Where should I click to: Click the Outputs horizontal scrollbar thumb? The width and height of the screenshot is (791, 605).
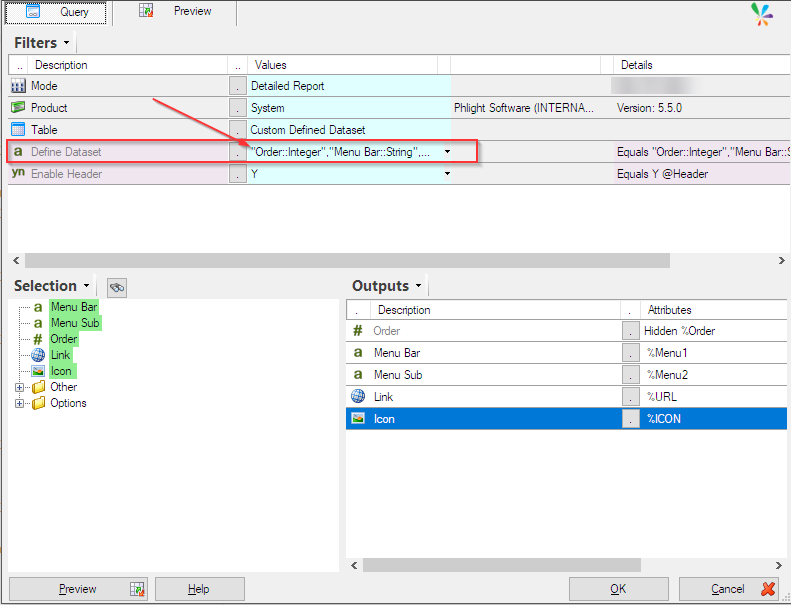click(x=502, y=565)
